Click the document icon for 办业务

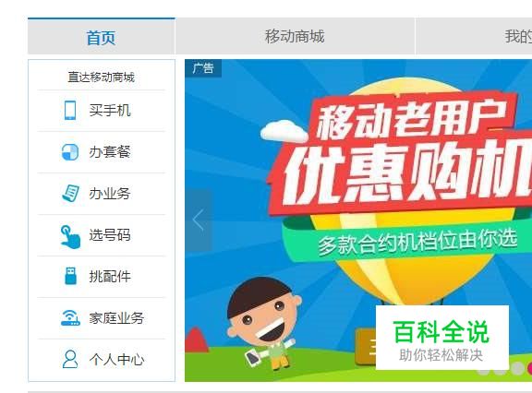[71, 194]
